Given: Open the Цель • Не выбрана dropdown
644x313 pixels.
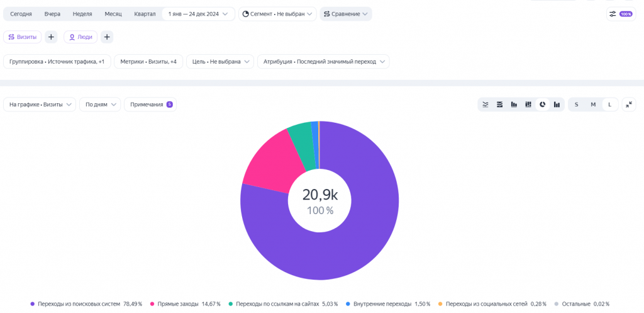Looking at the screenshot, I should [219, 62].
